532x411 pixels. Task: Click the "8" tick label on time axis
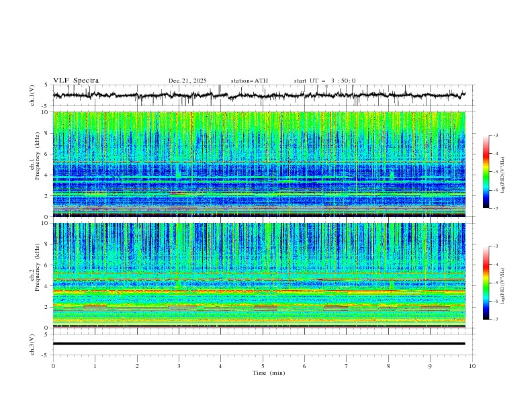pyautogui.click(x=388, y=366)
